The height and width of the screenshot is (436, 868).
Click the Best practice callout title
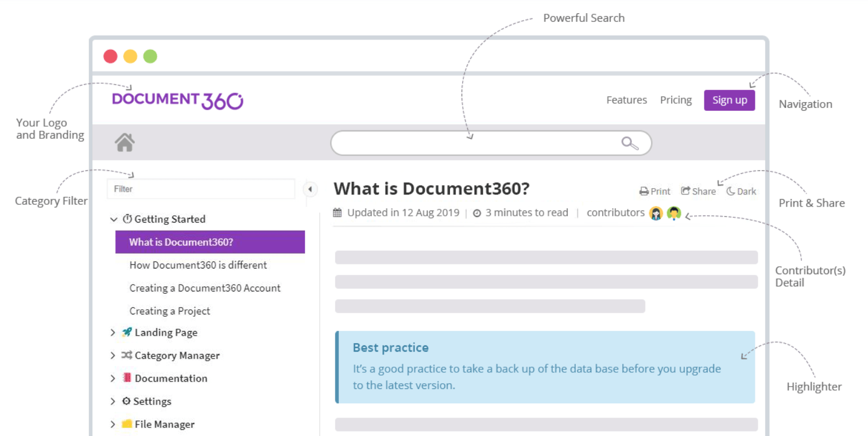[x=390, y=347]
